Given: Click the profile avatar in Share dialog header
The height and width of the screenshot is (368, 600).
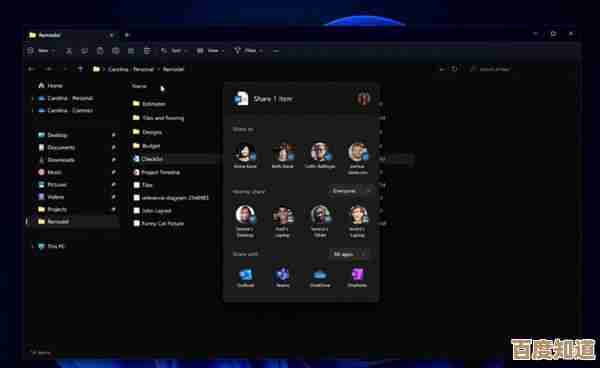Looking at the screenshot, I should click(x=363, y=99).
